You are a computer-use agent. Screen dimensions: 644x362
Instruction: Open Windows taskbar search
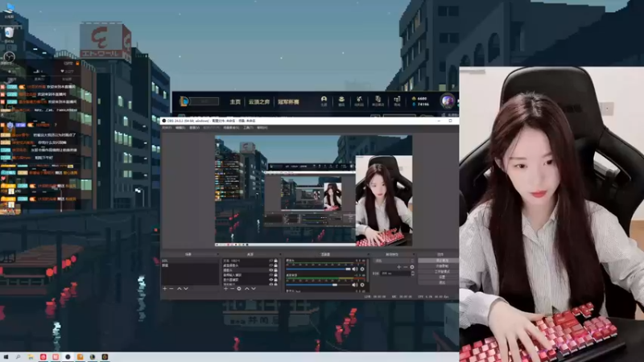tap(18, 357)
